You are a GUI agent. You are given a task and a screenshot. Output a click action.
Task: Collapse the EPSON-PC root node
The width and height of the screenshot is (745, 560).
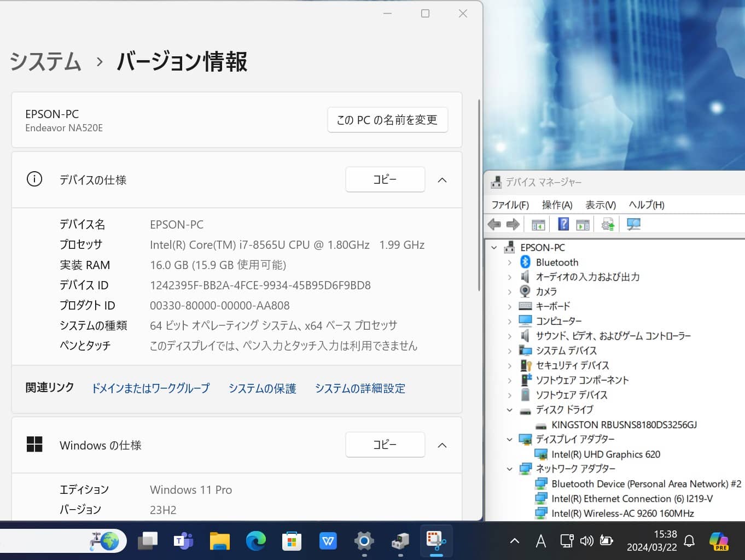(x=494, y=248)
